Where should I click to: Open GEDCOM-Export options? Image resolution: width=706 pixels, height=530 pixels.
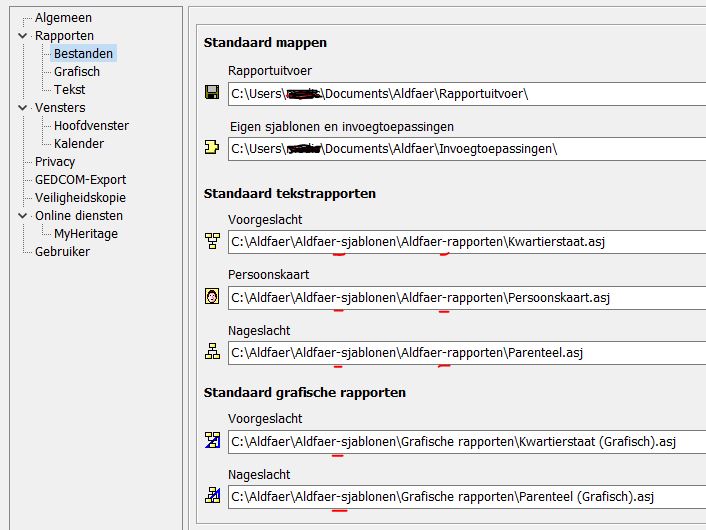pos(80,180)
